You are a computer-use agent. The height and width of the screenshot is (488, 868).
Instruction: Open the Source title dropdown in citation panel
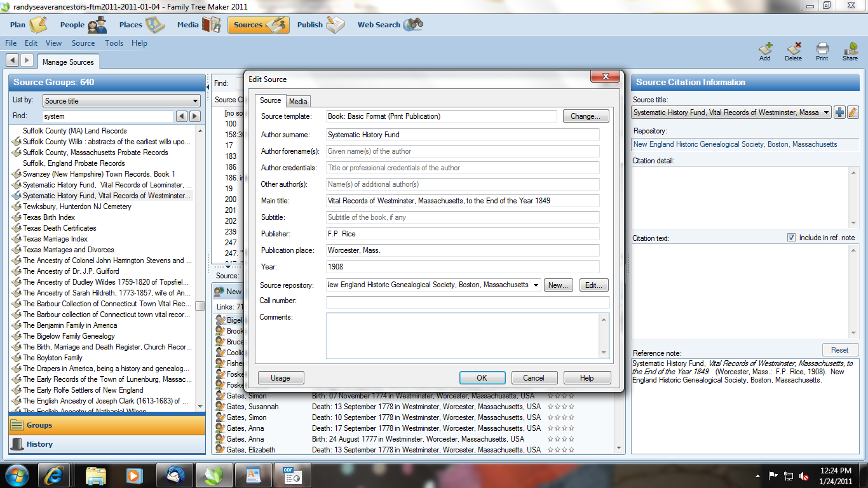point(826,112)
